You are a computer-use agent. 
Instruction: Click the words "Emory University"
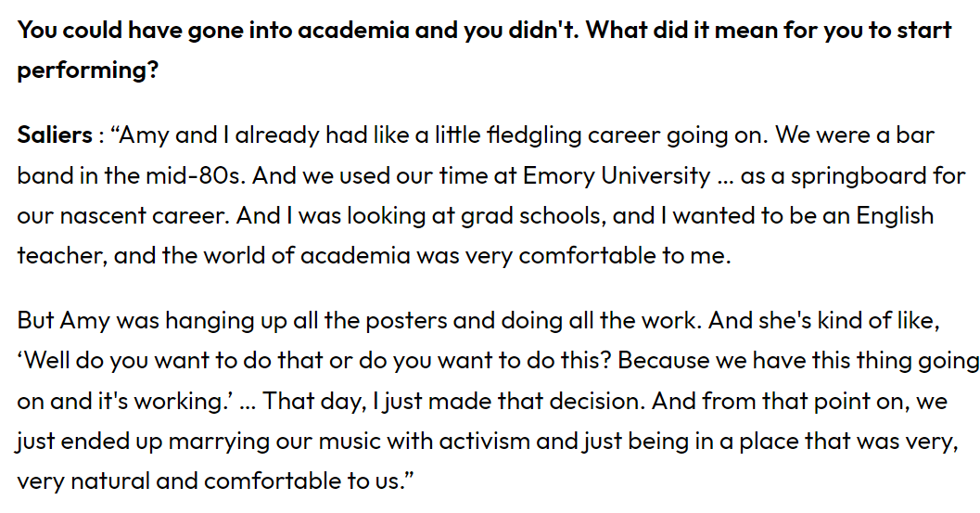(x=617, y=175)
